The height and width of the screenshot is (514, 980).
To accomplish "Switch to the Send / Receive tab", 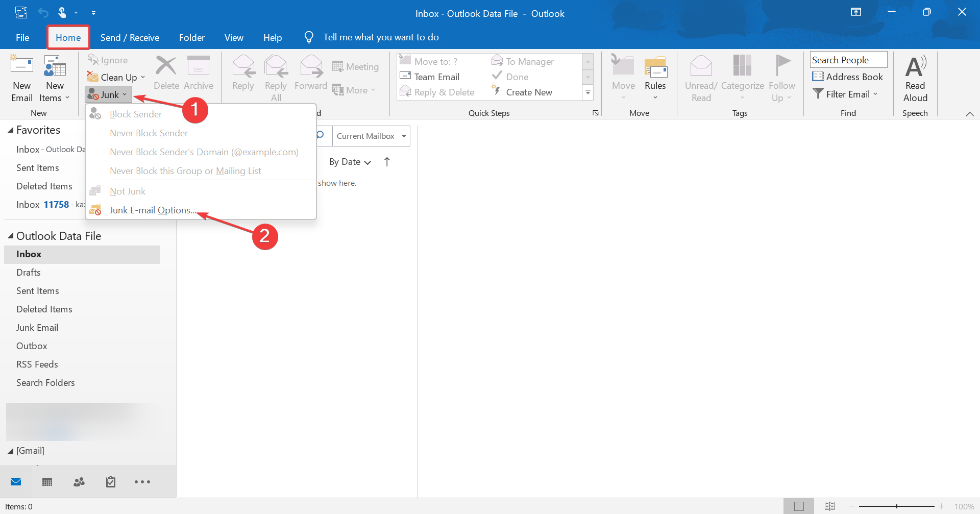I will [x=130, y=37].
